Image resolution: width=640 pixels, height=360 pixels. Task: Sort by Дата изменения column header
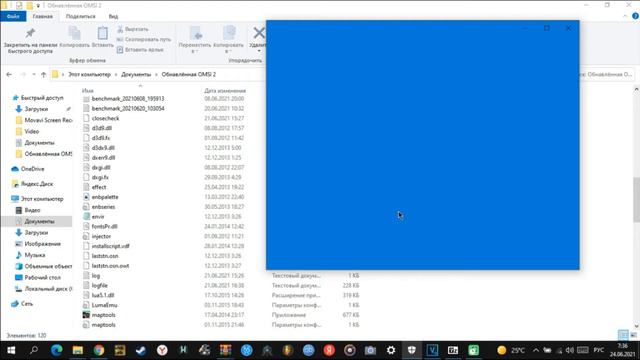[x=225, y=91]
